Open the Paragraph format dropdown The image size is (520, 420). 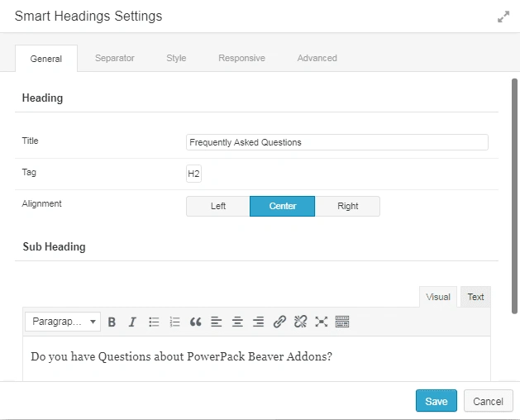pyautogui.click(x=63, y=322)
